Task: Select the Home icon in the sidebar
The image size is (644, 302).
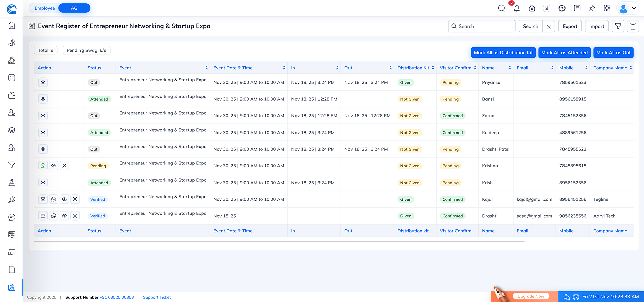Action: click(12, 25)
